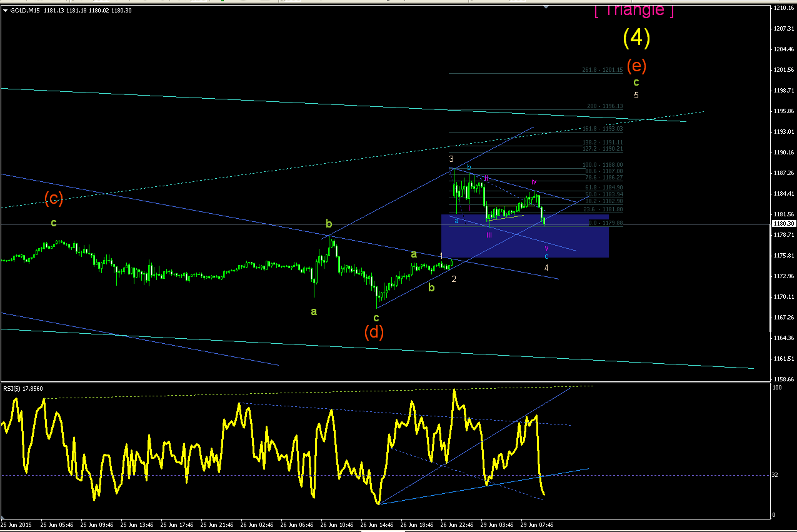Click the 100.0 - 1188.00 Fibonacci level
This screenshot has width=797, height=532.
tap(602, 165)
